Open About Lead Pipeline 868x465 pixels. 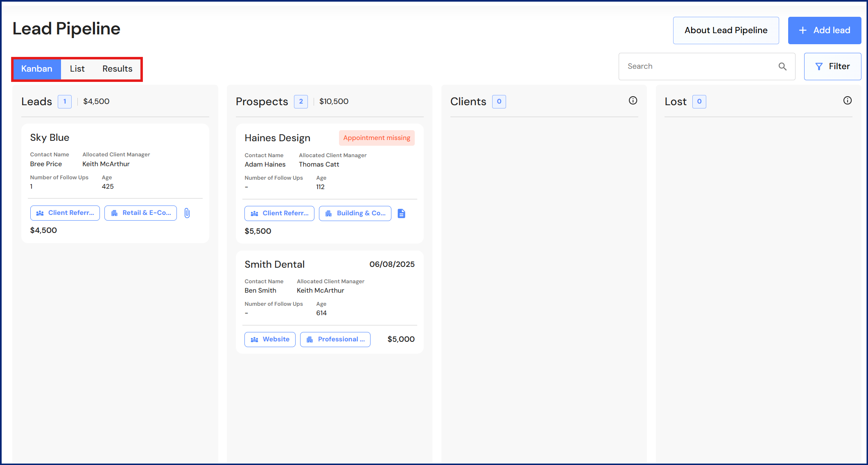pyautogui.click(x=726, y=30)
